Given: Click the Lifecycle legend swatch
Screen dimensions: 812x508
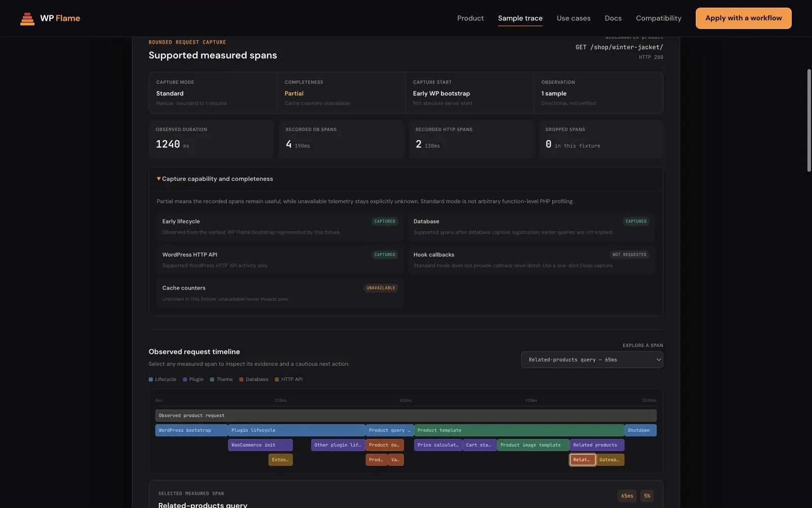Looking at the screenshot, I should pos(151,379).
